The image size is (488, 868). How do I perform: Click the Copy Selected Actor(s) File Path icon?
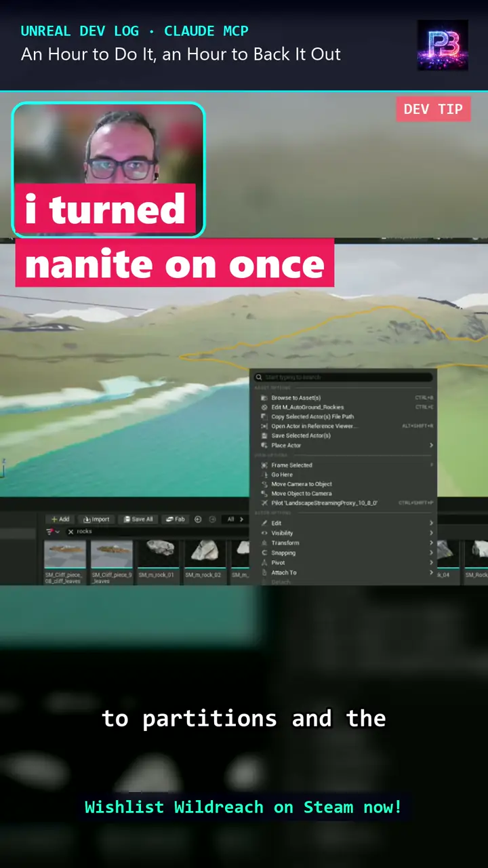coord(264,417)
